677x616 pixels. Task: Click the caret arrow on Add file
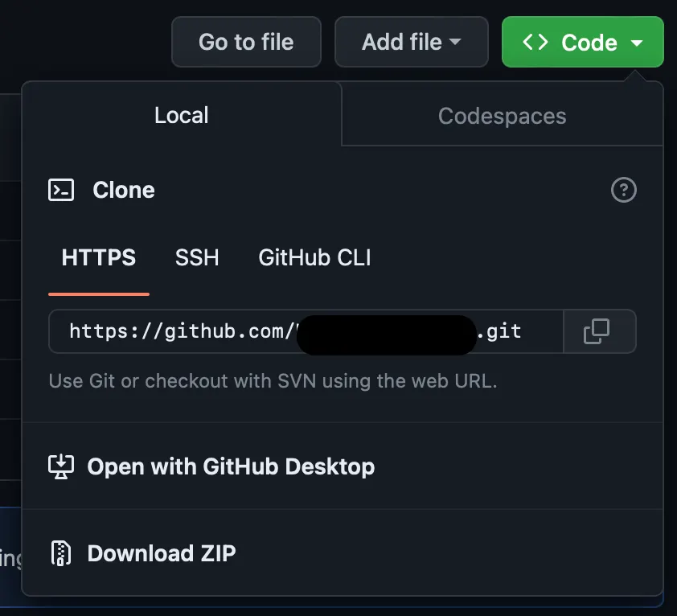click(455, 42)
